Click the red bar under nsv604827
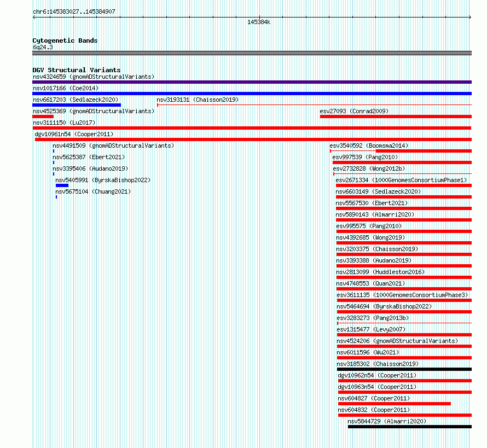 pos(395,404)
